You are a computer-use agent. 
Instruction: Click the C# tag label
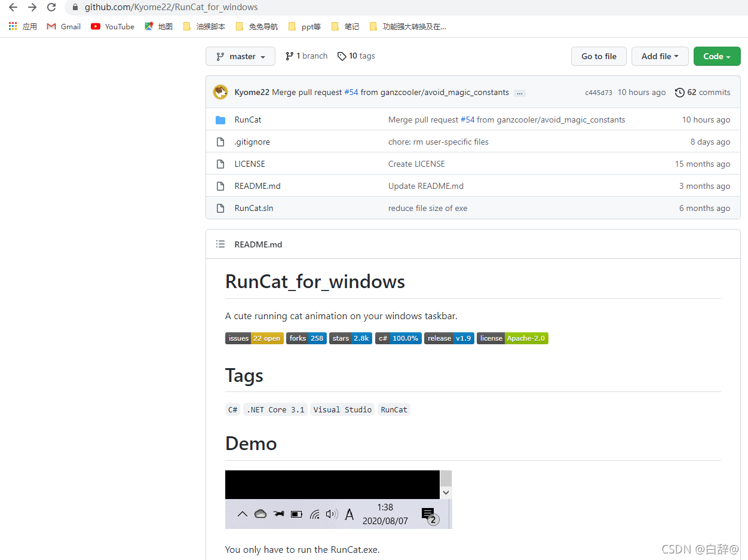[233, 409]
